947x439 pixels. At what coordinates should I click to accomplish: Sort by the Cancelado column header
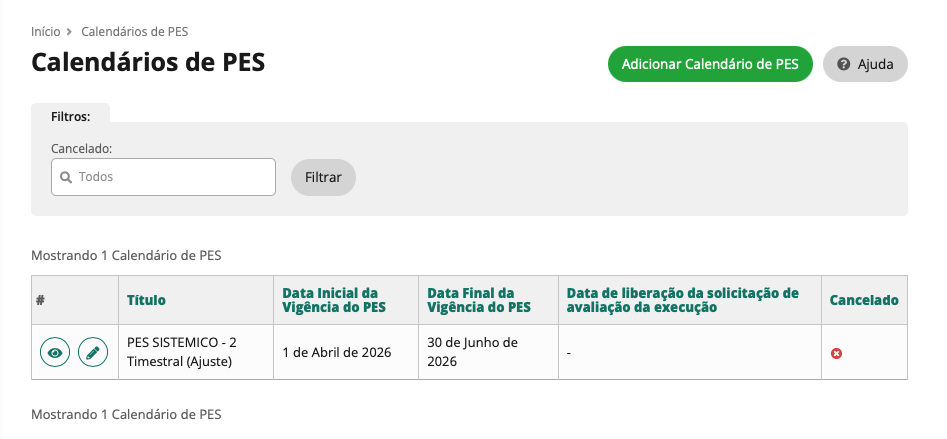tap(864, 300)
